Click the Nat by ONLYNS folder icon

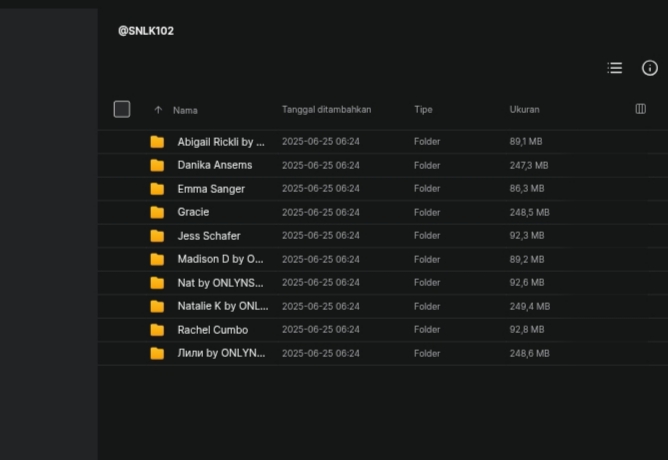tap(157, 282)
